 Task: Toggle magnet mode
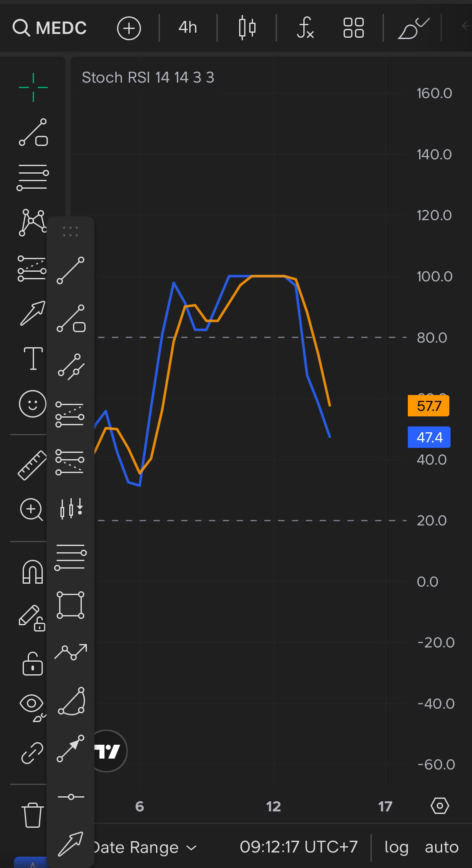(32, 572)
